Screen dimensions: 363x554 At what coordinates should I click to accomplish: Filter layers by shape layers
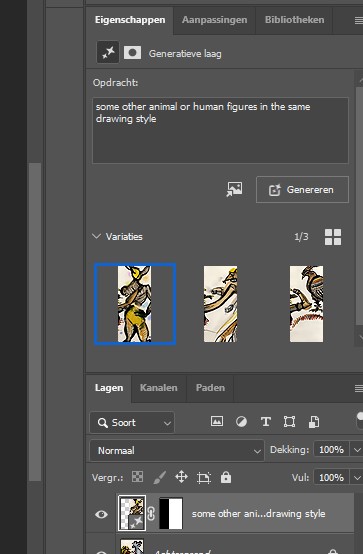tap(289, 421)
